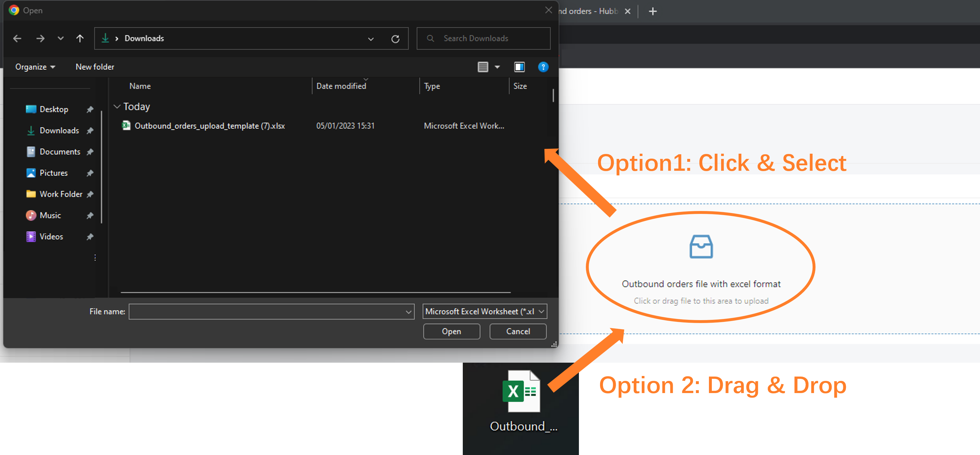Open the Organize menu

pyautogui.click(x=35, y=67)
